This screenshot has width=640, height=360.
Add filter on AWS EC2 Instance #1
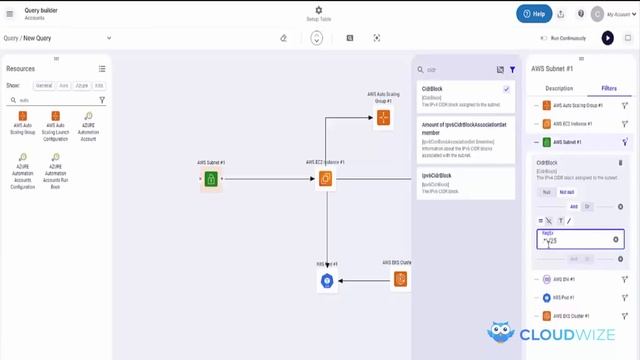coord(624,124)
